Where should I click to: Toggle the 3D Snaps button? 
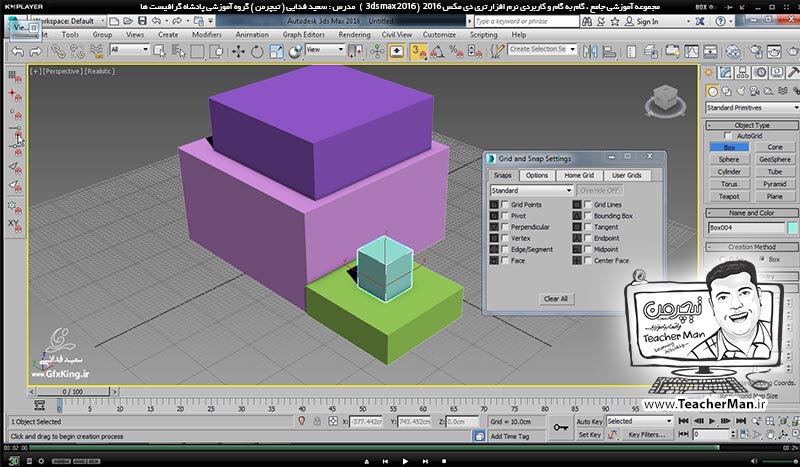tap(418, 51)
